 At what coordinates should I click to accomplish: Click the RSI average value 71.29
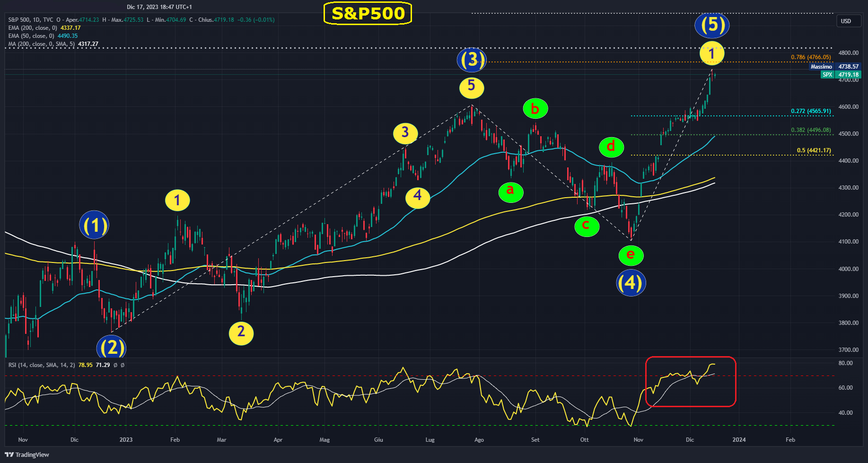click(x=103, y=365)
